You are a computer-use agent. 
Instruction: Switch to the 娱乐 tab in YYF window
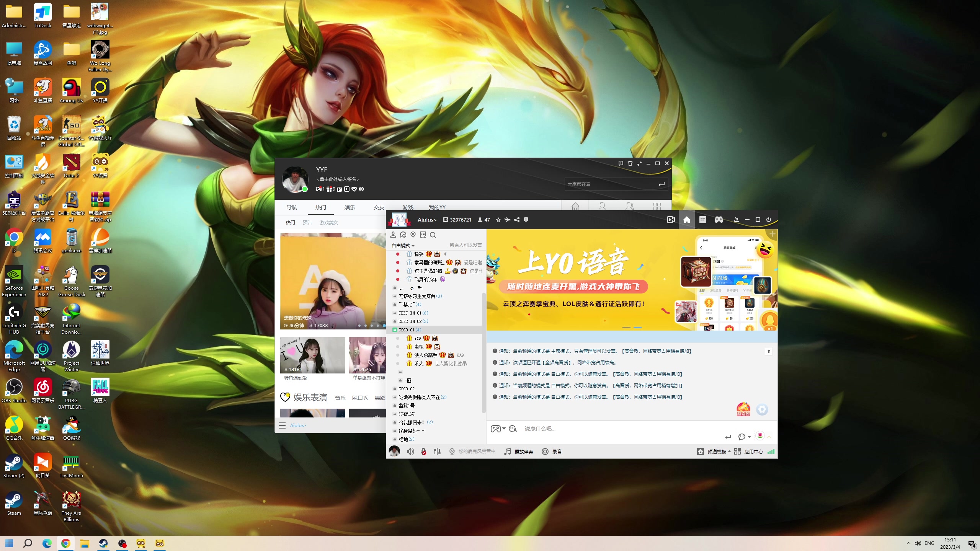point(350,207)
